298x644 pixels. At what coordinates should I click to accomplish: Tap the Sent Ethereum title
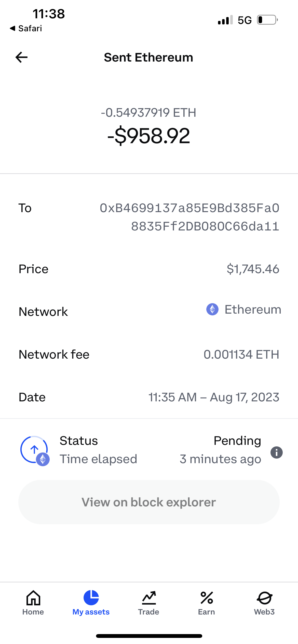148,57
